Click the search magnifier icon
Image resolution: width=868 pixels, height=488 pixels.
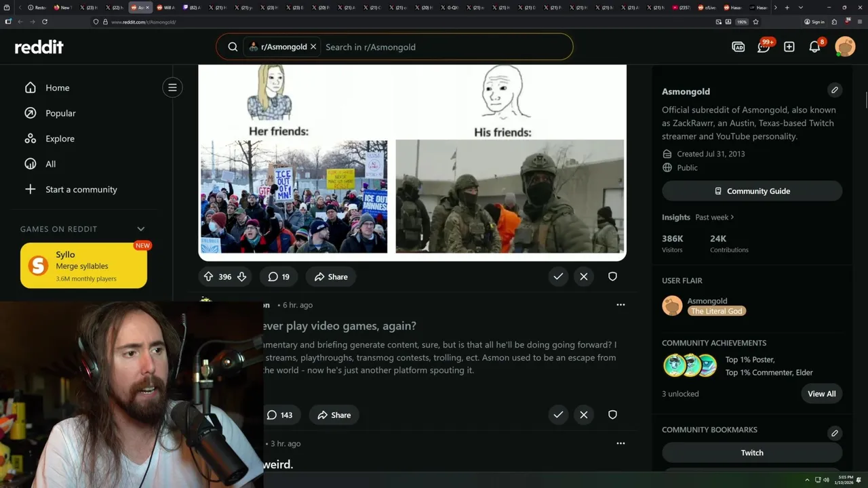pos(233,47)
